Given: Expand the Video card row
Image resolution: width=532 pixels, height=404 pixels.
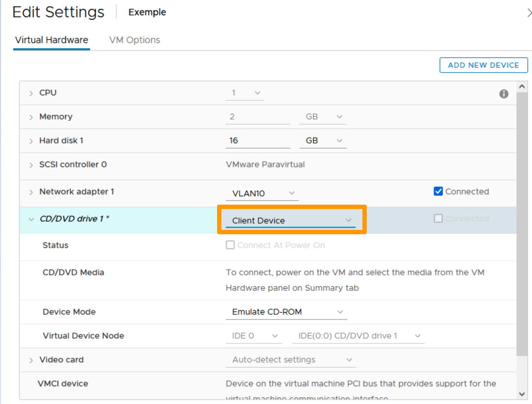Looking at the screenshot, I should pyautogui.click(x=31, y=360).
